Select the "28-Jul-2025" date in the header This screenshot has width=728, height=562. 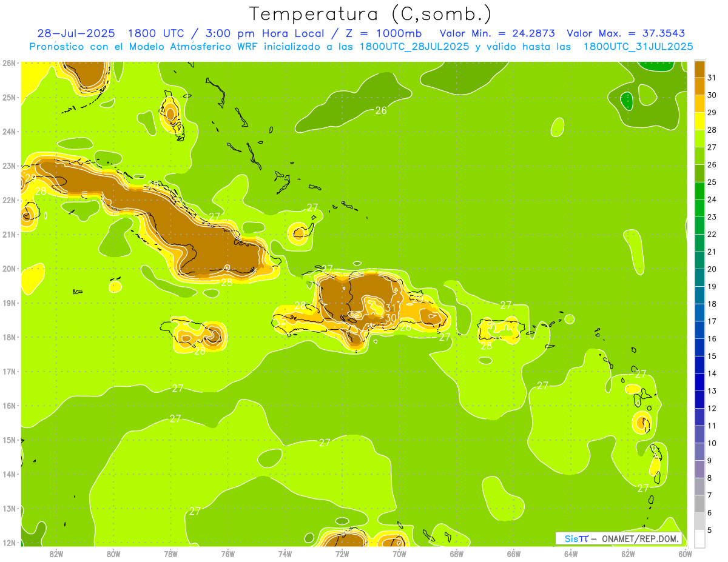76,33
